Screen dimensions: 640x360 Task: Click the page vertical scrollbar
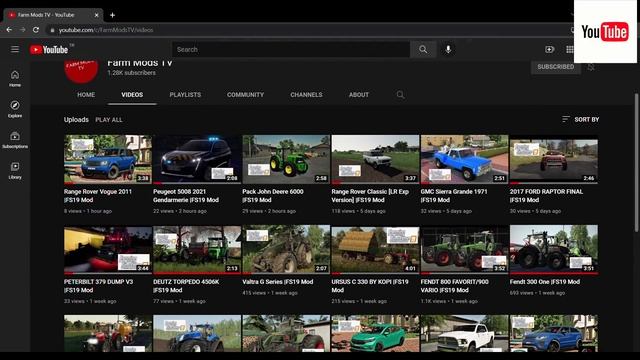click(636, 163)
